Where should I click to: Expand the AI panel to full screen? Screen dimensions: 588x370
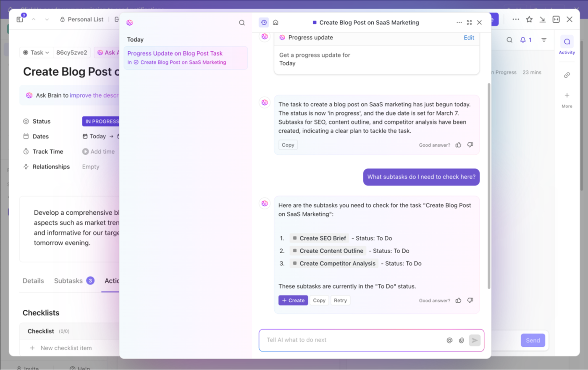(469, 22)
